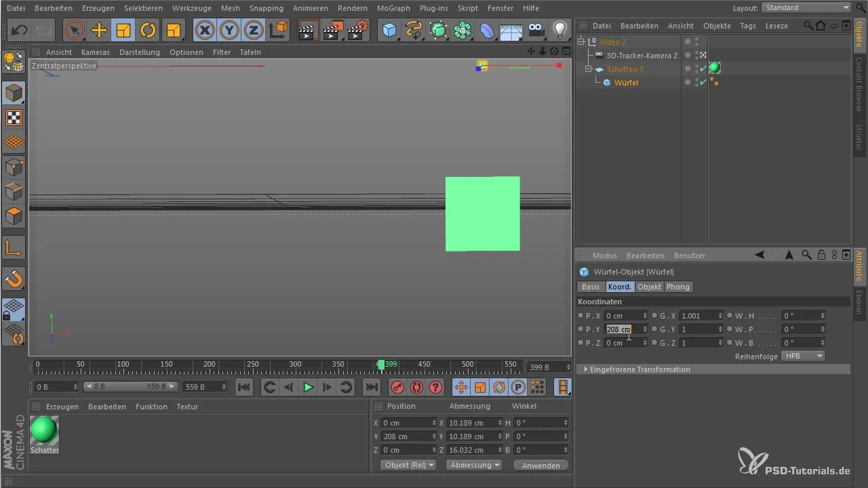This screenshot has width=868, height=488.
Task: Click attribute manager back arrow
Action: 759,255
